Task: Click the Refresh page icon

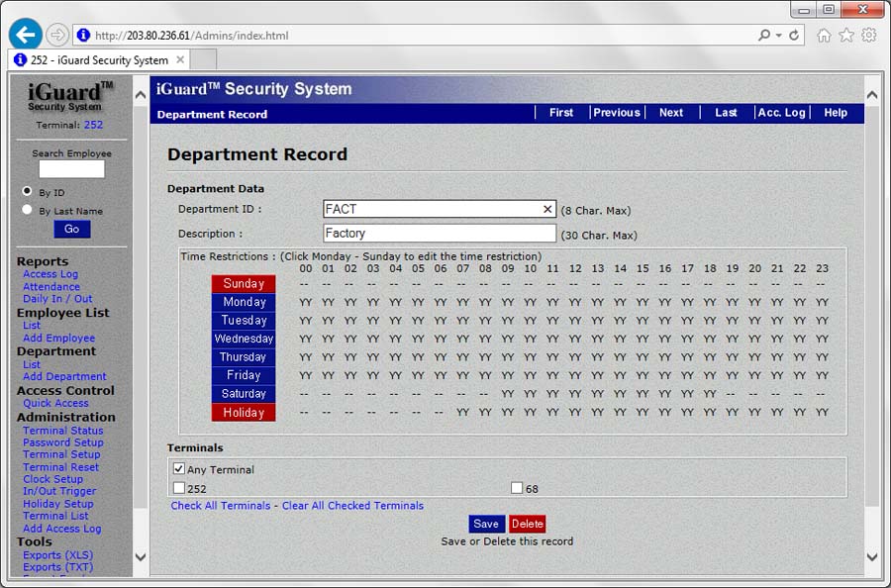Action: (794, 36)
